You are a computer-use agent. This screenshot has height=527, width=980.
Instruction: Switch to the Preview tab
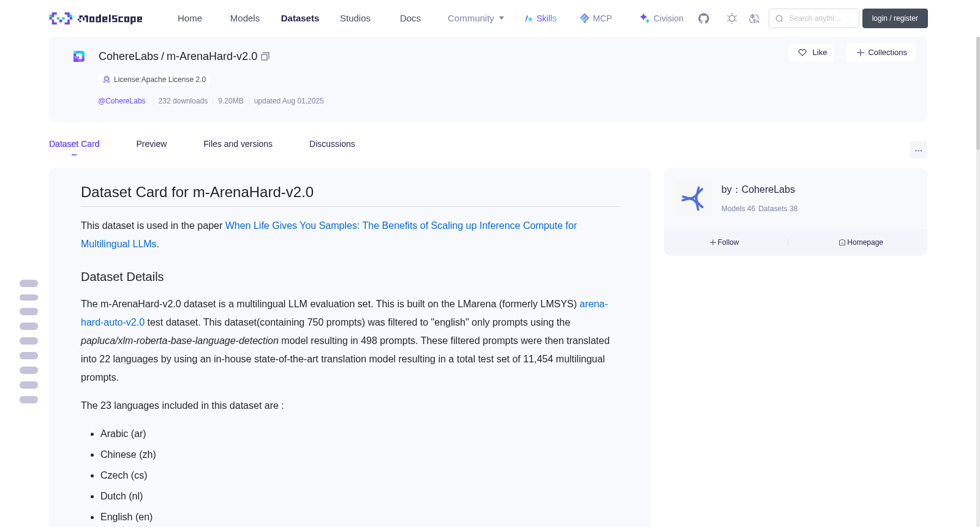tap(151, 144)
